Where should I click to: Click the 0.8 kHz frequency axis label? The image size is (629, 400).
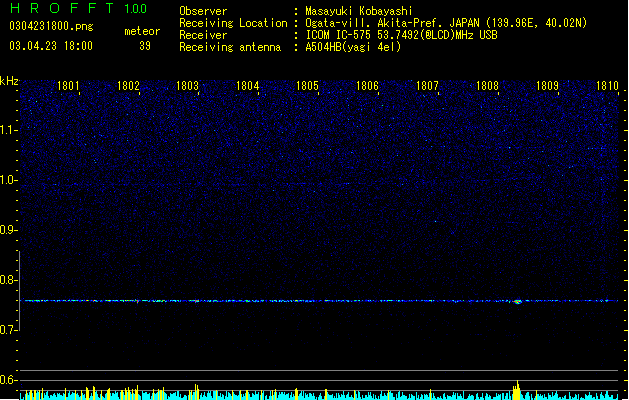[8, 280]
